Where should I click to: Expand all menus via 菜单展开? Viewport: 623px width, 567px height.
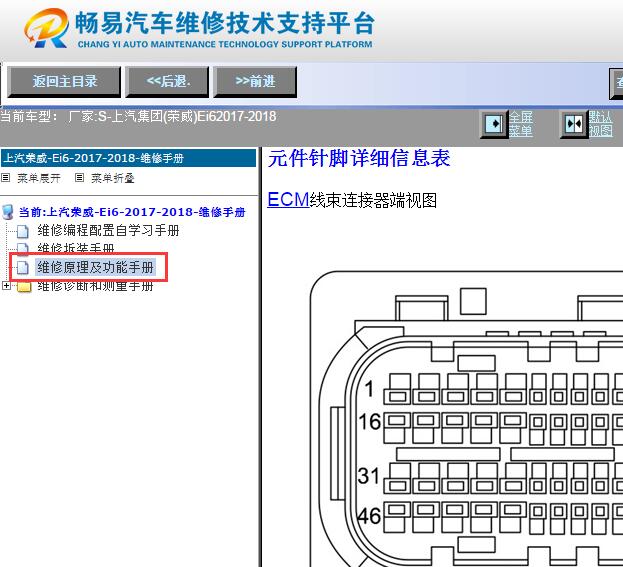(39, 178)
